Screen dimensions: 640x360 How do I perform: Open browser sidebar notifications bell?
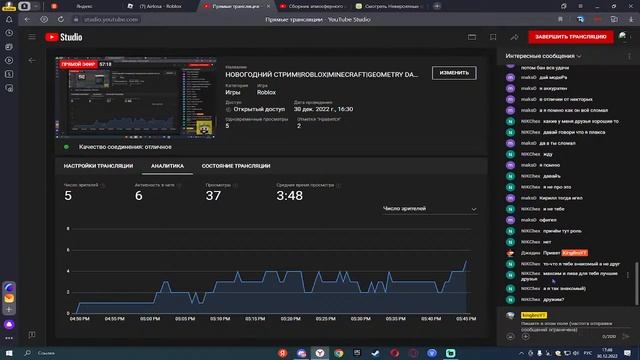click(x=9, y=20)
